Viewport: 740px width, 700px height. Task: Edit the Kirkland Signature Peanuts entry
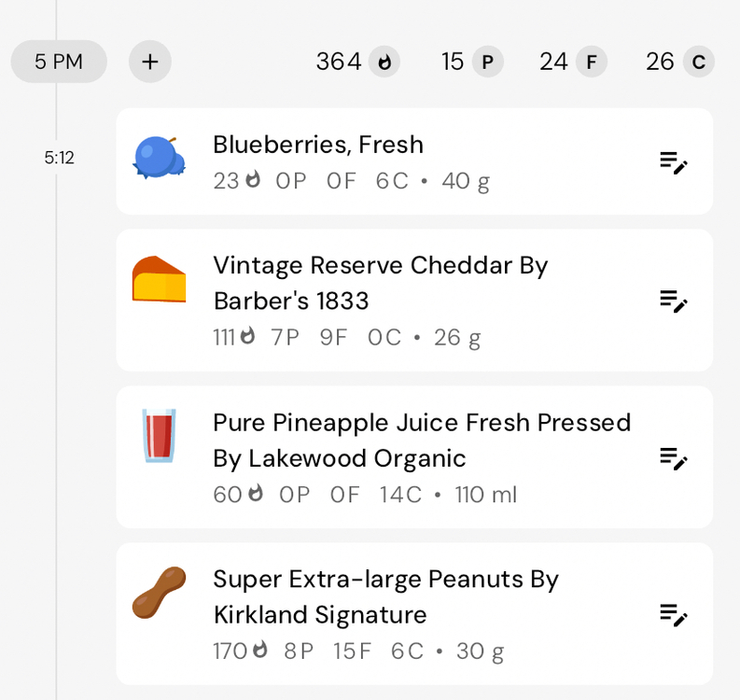coord(673,614)
